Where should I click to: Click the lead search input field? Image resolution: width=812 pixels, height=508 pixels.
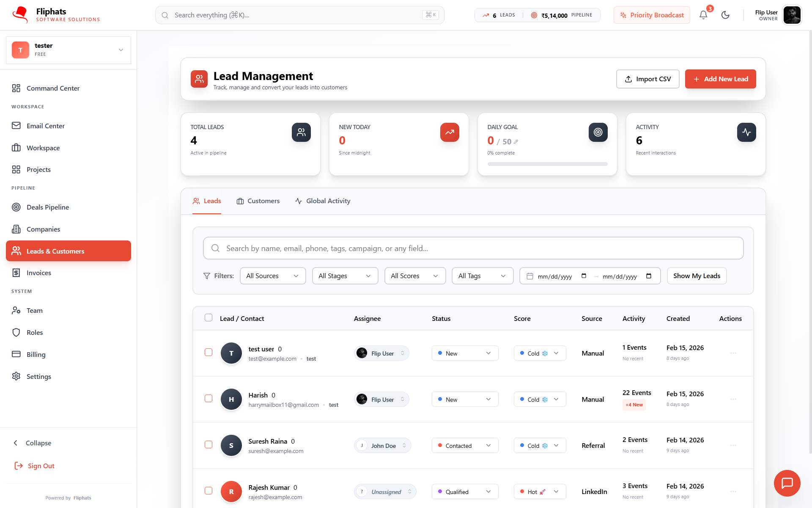(473, 248)
